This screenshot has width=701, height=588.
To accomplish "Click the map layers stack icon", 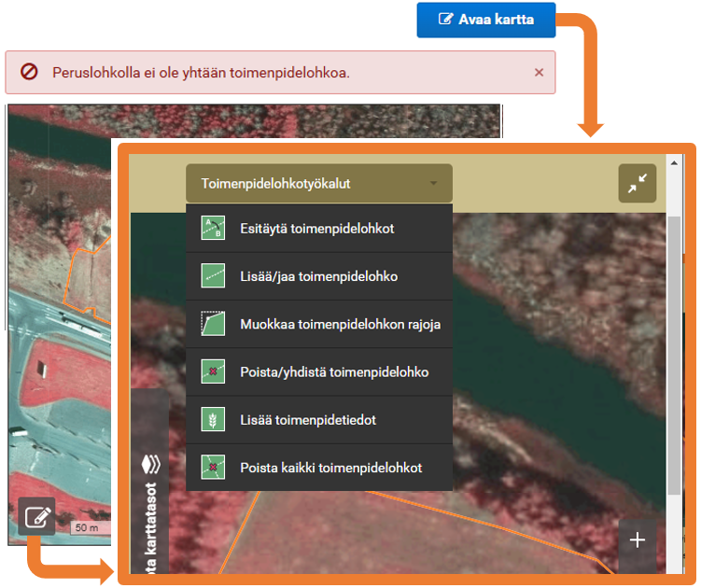I will pos(150,466).
